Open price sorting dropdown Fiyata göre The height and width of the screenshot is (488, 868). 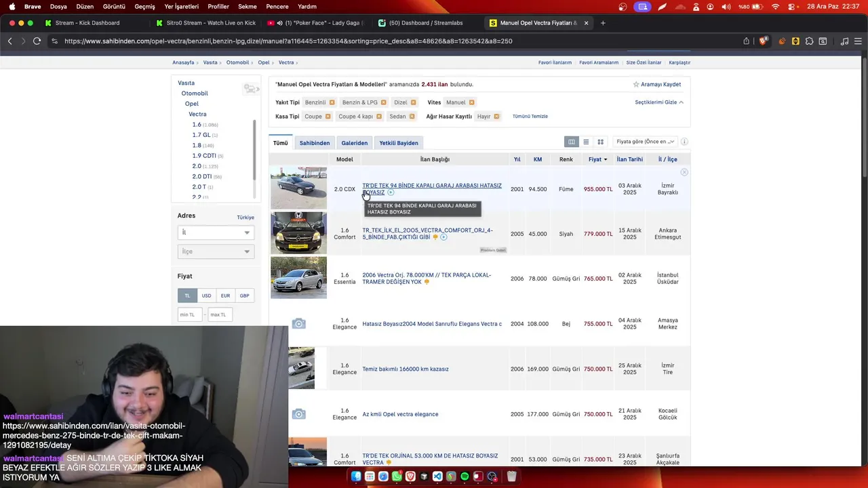click(x=645, y=142)
